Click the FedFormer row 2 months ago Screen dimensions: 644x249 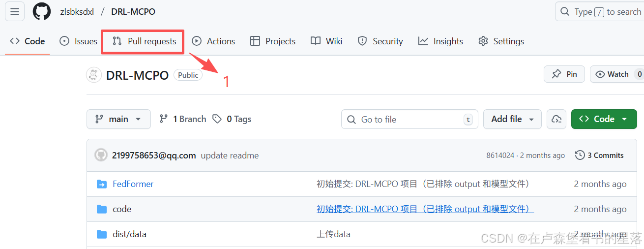(600, 184)
